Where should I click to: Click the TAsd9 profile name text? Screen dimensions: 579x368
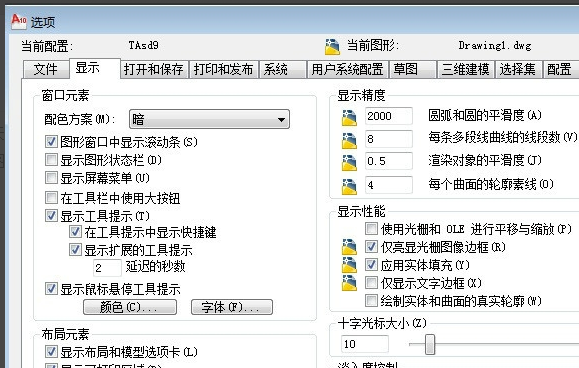(143, 45)
